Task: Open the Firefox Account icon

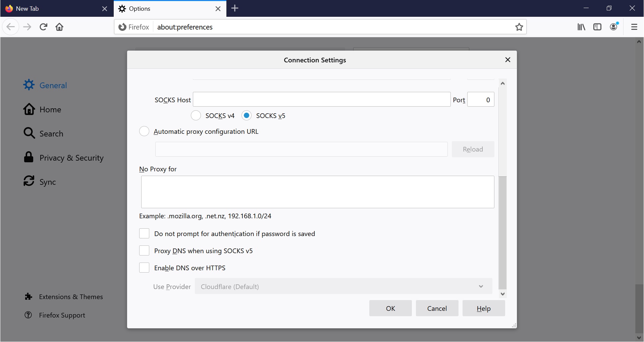Action: pos(614,27)
